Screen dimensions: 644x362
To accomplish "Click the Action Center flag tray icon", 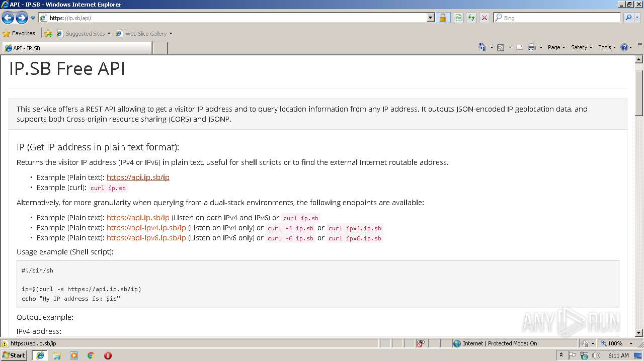I will (573, 355).
